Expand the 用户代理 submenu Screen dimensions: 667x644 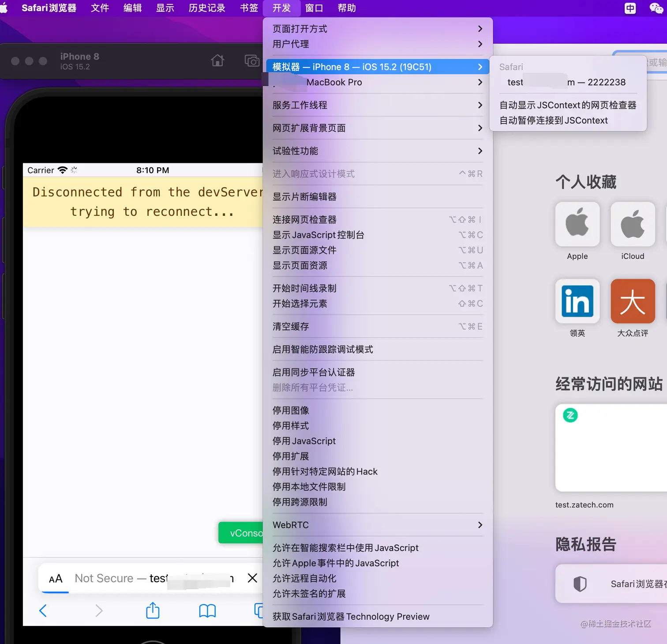pos(378,44)
